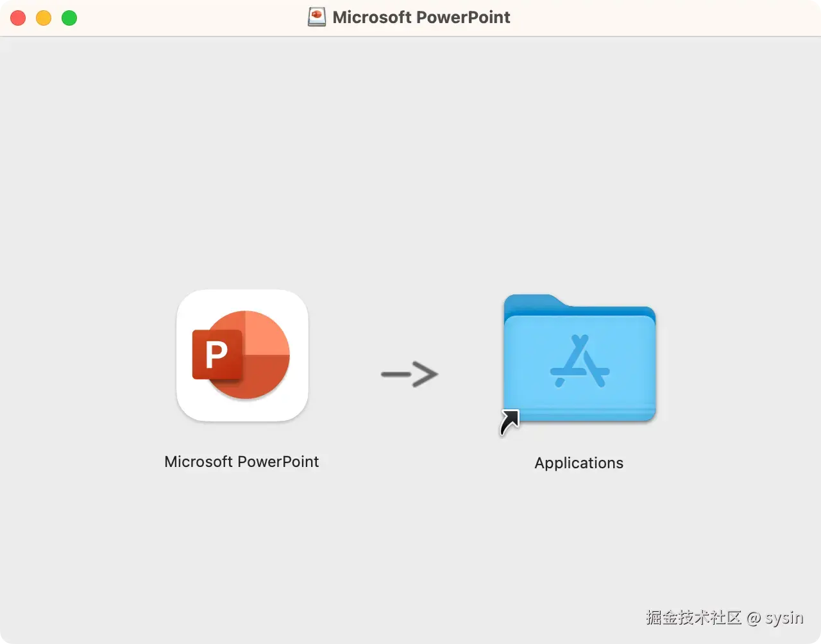This screenshot has height=644, width=821.
Task: Click the 'sysin' watermark text
Action: tap(784, 618)
